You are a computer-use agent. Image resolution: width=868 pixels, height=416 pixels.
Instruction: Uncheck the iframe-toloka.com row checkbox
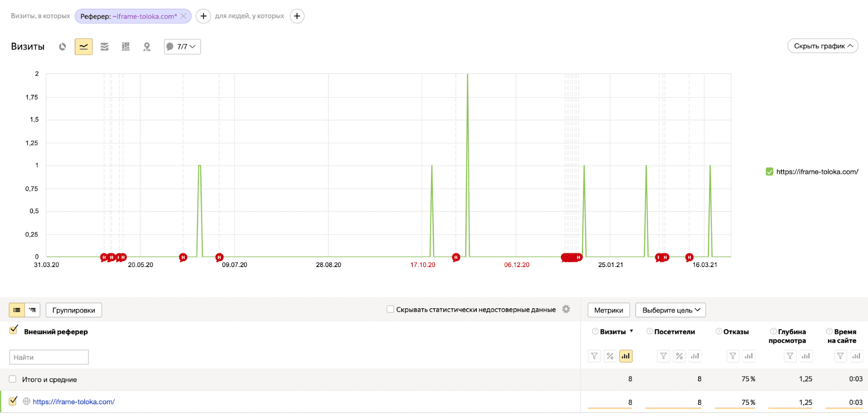[x=13, y=401]
